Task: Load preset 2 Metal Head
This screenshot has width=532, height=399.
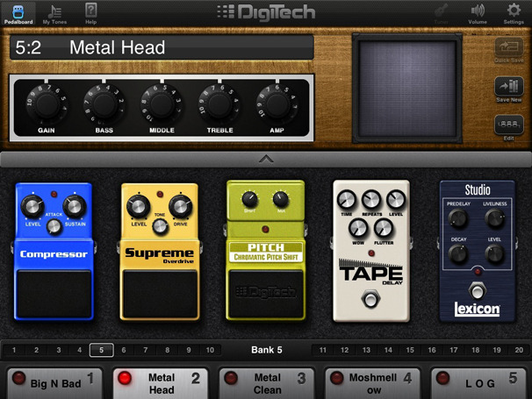Action: click(x=160, y=383)
